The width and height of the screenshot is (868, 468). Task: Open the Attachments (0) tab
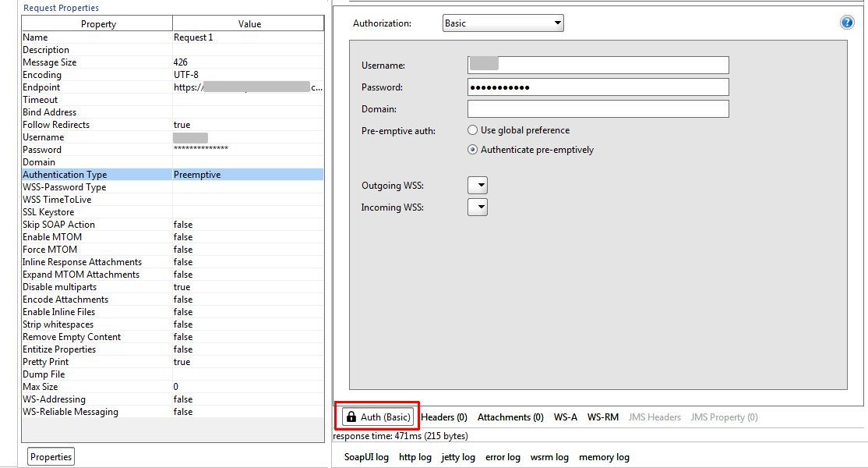510,417
